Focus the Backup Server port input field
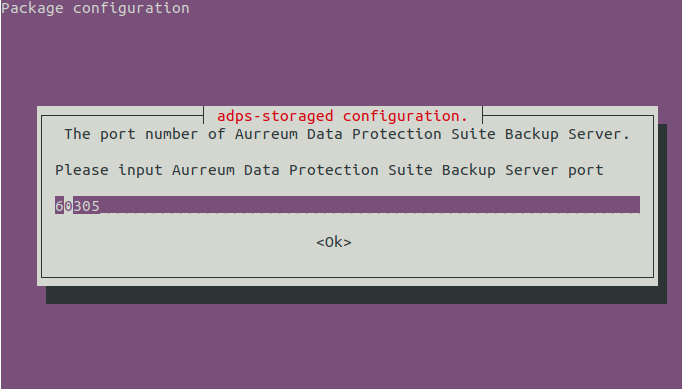The image size is (682, 389). point(347,205)
